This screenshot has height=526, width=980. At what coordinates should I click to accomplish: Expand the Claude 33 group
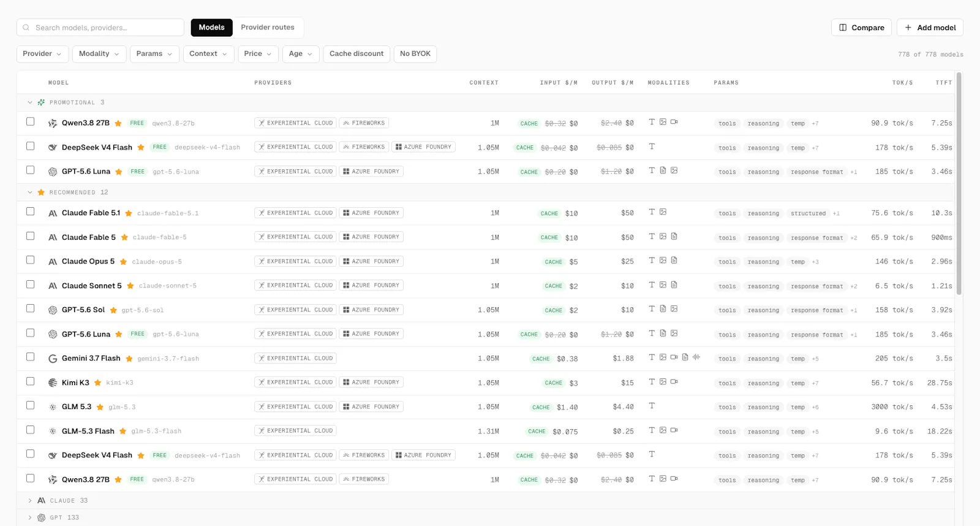click(29, 501)
